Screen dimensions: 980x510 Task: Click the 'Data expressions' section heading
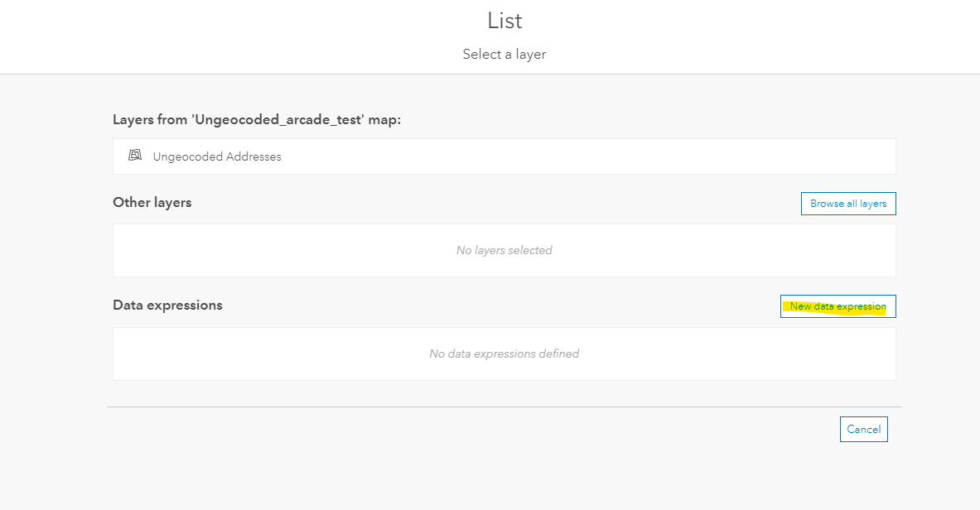[167, 305]
